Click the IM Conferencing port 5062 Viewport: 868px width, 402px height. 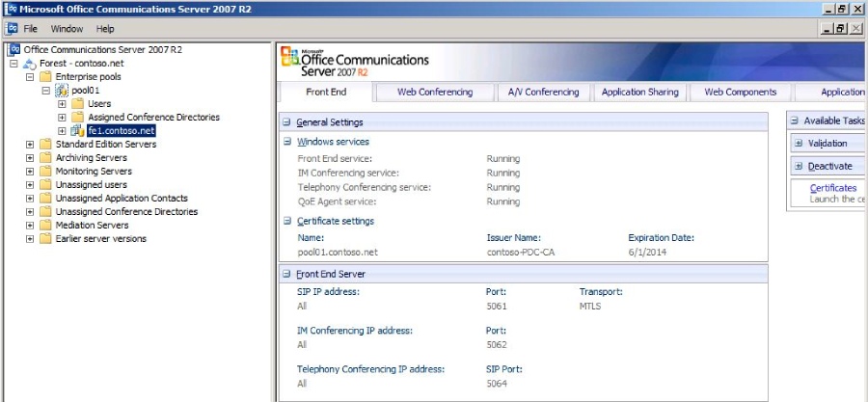click(x=497, y=345)
